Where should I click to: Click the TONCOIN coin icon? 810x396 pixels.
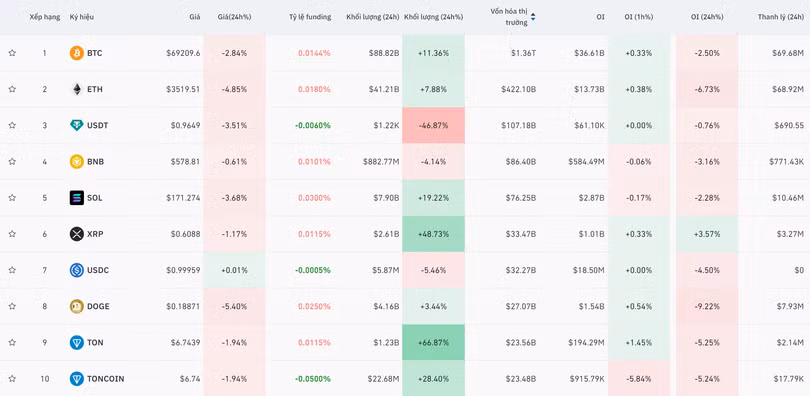(x=76, y=378)
